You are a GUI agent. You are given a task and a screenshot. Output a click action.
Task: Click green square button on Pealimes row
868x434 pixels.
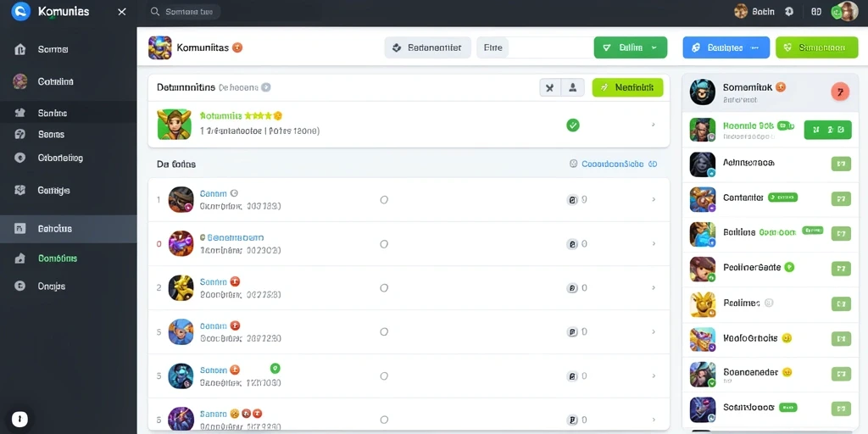841,304
